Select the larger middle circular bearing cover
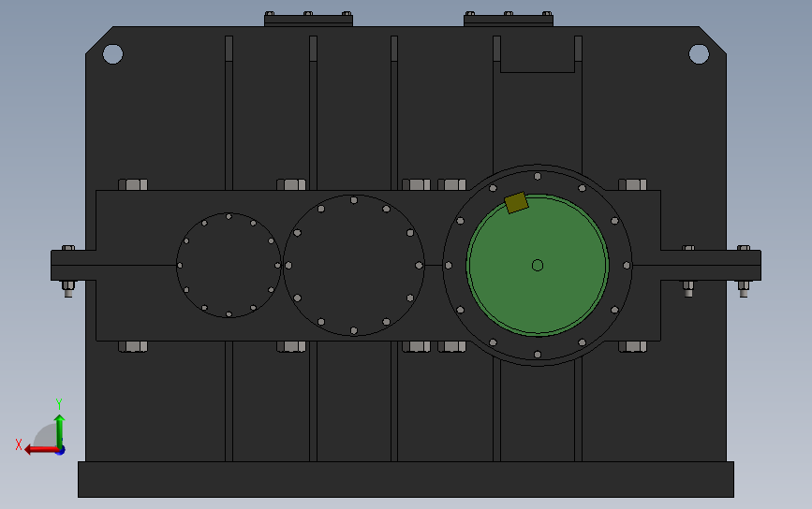812x509 pixels. pos(354,266)
